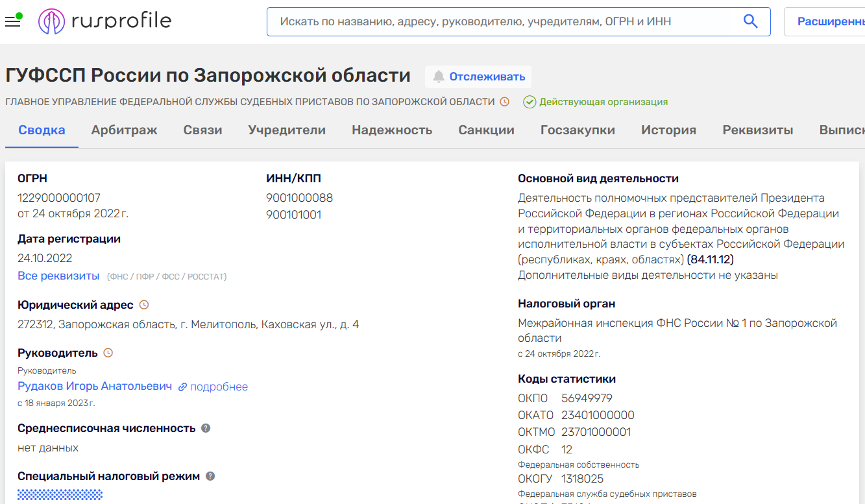Open Рудаков Игорь Анатольевич profile link

tap(95, 386)
